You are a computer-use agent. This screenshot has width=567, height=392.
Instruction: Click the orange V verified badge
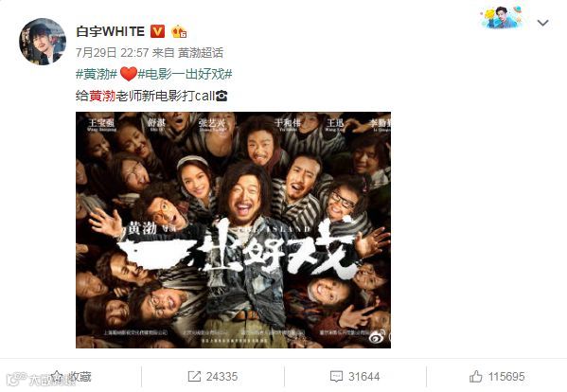157,32
